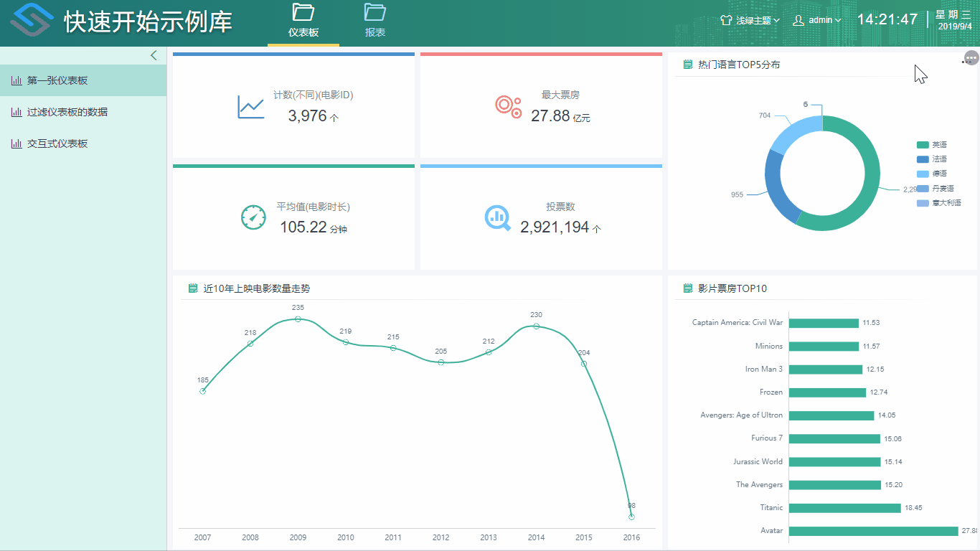Click the bubble icon beside 最大票房
This screenshot has width=980, height=551.
tap(508, 105)
